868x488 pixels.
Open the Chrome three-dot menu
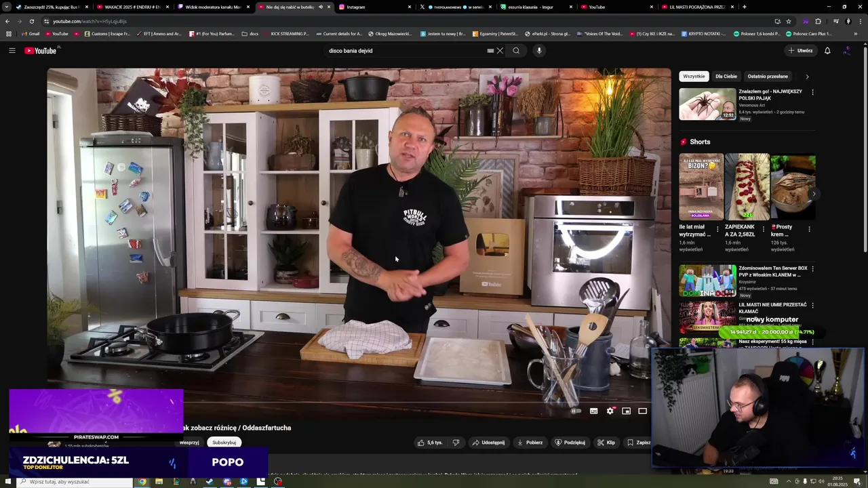tap(860, 21)
